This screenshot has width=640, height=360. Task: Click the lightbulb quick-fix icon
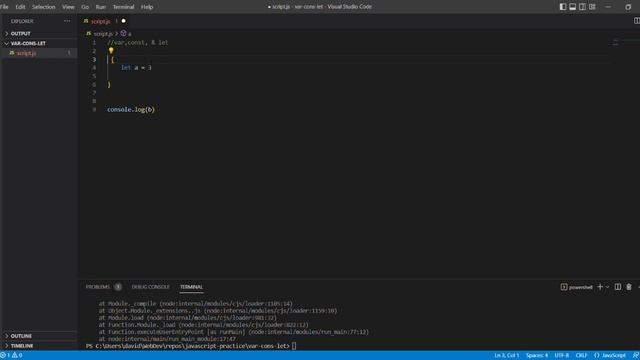click(x=111, y=51)
